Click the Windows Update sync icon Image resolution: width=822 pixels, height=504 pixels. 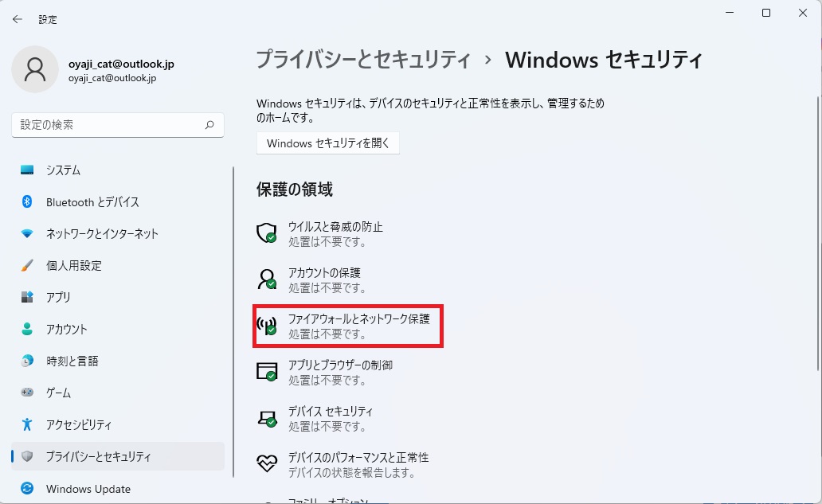tap(27, 489)
